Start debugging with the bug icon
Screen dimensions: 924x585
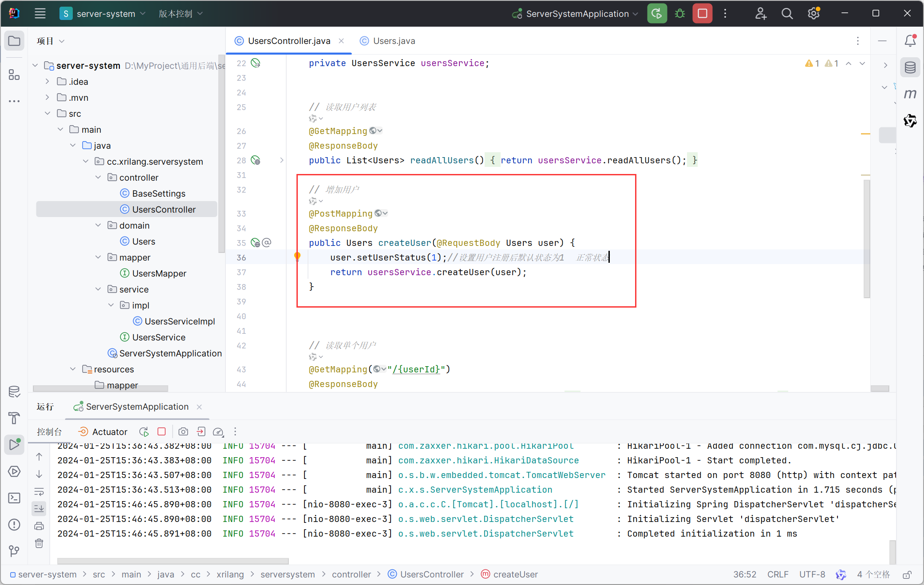[x=680, y=14]
